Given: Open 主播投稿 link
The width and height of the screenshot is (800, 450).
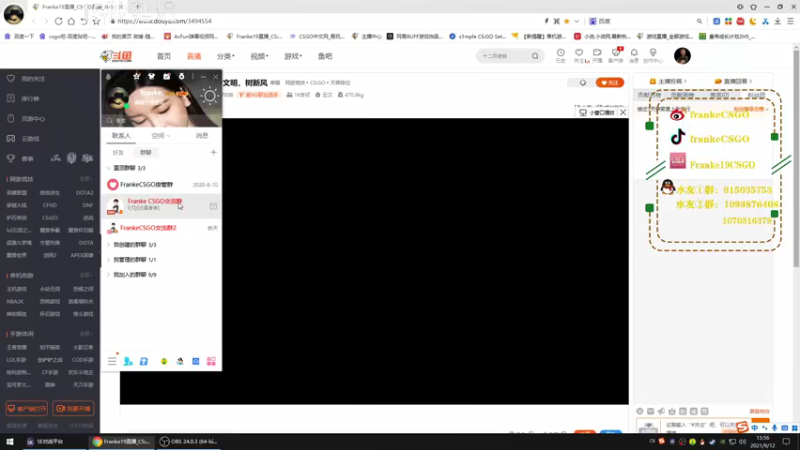Looking at the screenshot, I should [x=668, y=81].
